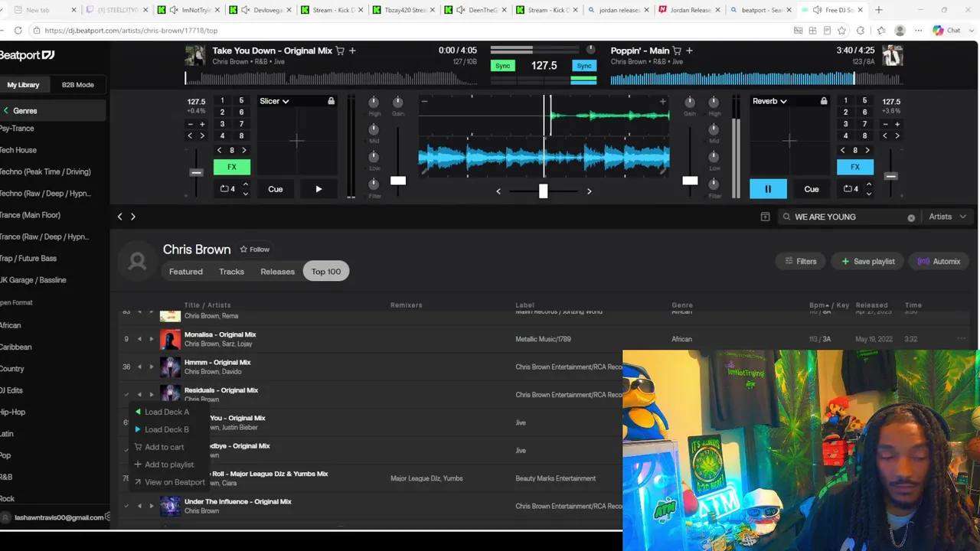Start deck A playback
The height and width of the screenshot is (551, 980).
coord(318,189)
